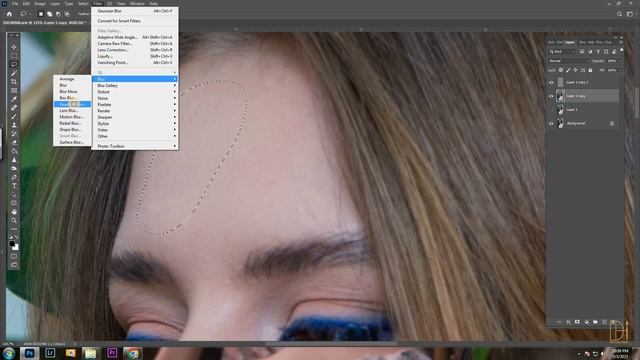640x360 pixels.
Task: Open Chrome from the taskbar
Action: [x=133, y=353]
